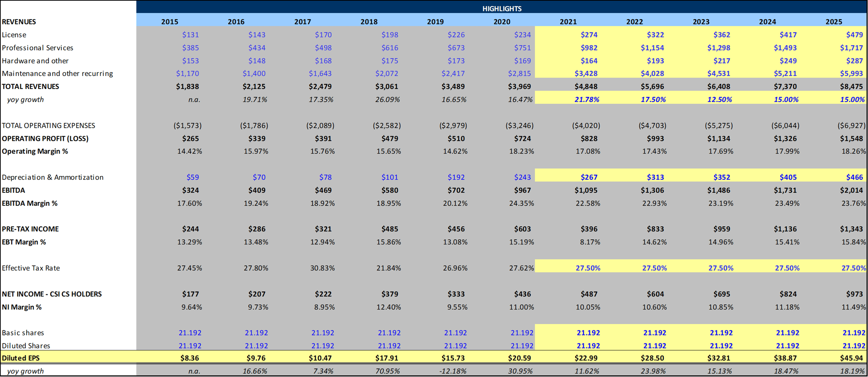Select EPS growth cell 70.95%
Viewport: 868px width, 377px height.
[387, 371]
